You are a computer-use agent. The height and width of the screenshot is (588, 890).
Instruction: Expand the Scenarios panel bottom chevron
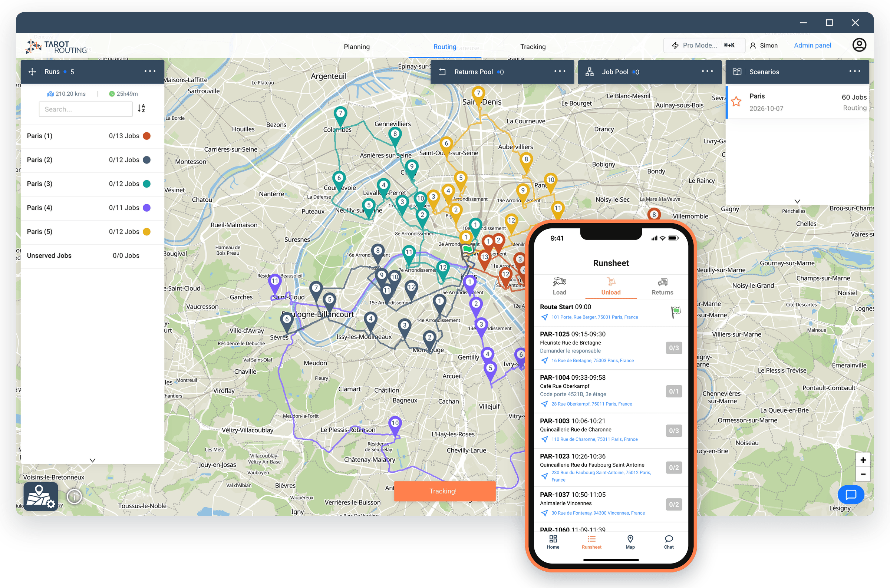pyautogui.click(x=797, y=201)
